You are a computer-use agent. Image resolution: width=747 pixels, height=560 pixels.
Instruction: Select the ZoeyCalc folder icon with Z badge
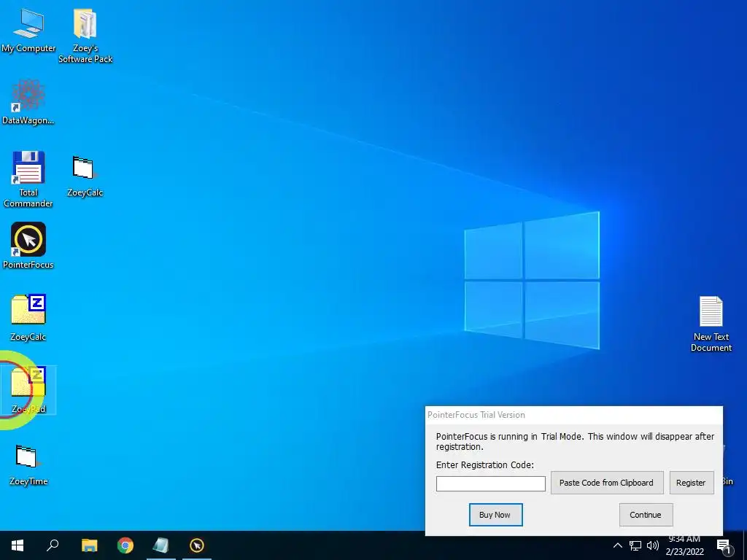pos(28,318)
